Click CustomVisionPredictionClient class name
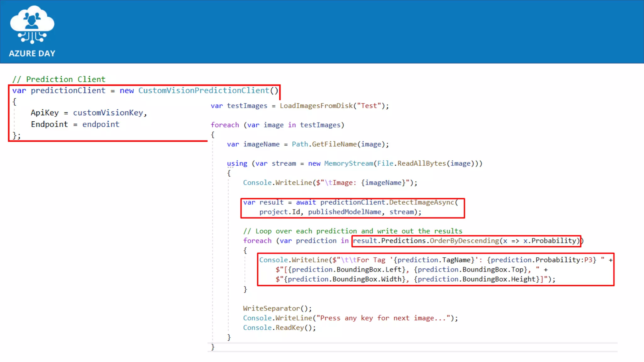Viewport: 644px width, 362px height. point(204,90)
